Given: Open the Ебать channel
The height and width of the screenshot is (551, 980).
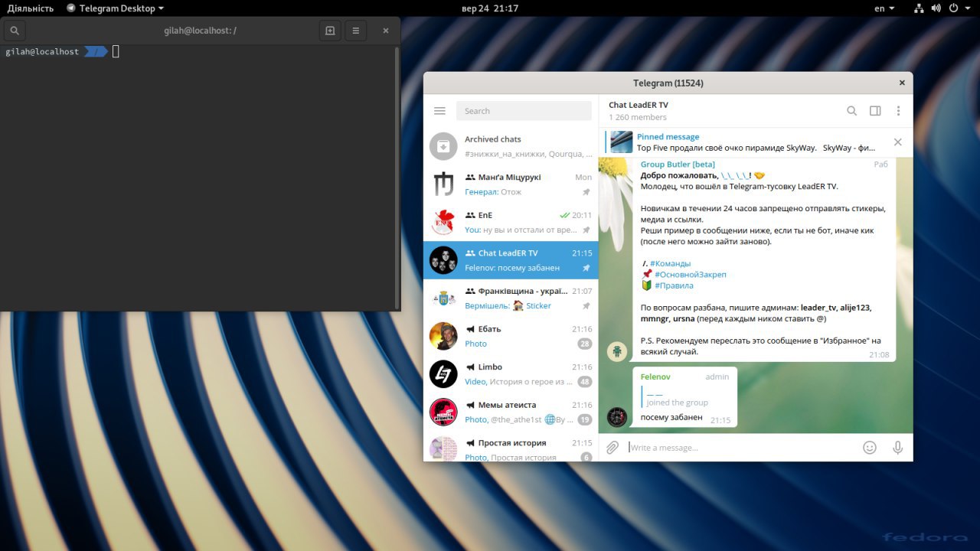Looking at the screenshot, I should 511,336.
